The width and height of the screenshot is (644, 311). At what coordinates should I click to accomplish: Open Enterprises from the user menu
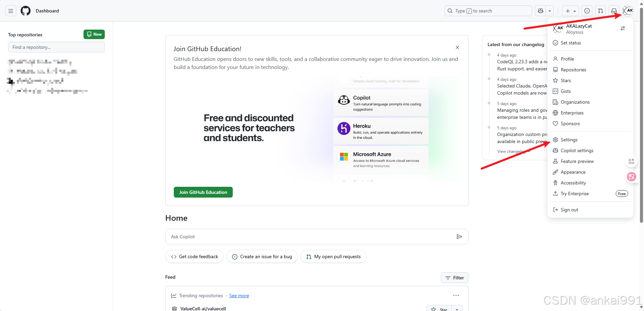590,113
